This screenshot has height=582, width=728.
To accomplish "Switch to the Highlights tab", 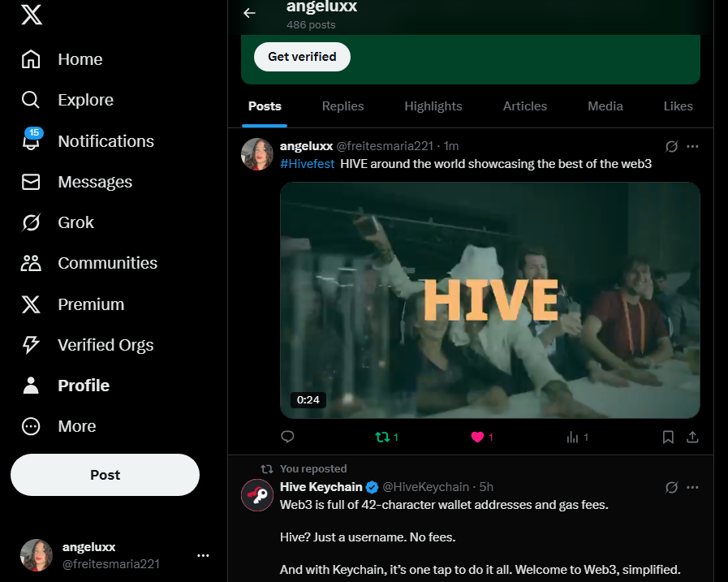I will pos(433,106).
